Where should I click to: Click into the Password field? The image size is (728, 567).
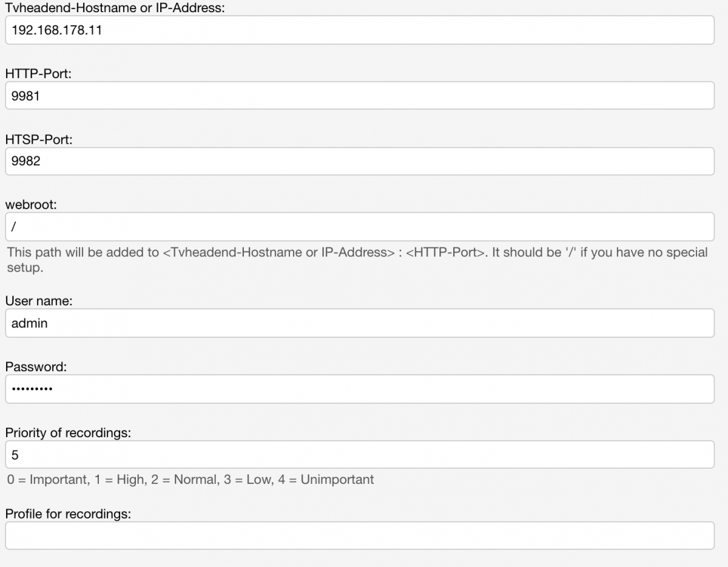(359, 389)
